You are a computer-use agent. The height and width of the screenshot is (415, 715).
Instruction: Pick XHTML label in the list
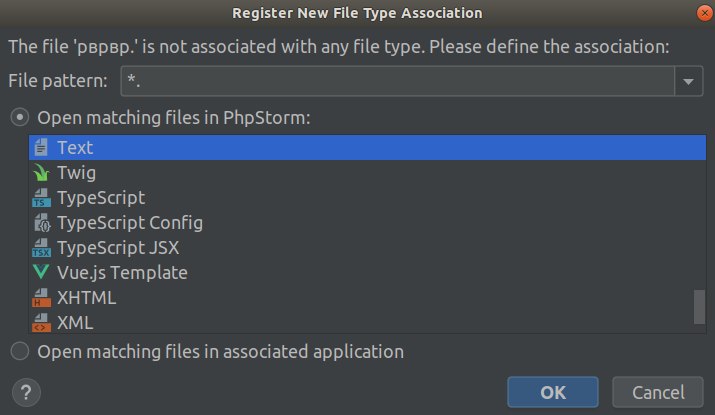click(x=87, y=298)
